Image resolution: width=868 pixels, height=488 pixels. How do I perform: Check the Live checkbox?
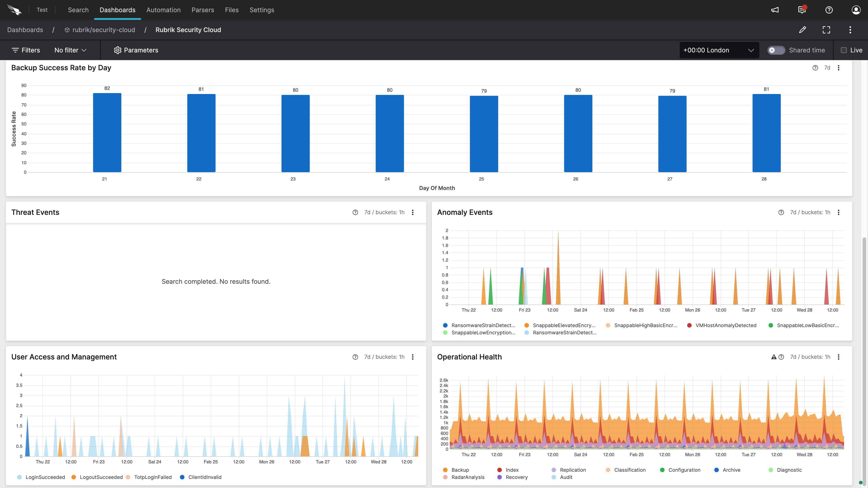[844, 50]
